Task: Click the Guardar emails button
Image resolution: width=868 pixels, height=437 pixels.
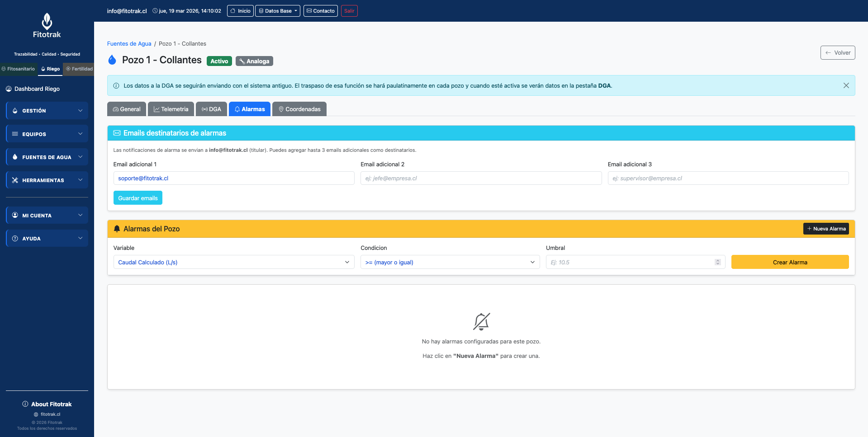Action: [x=138, y=198]
